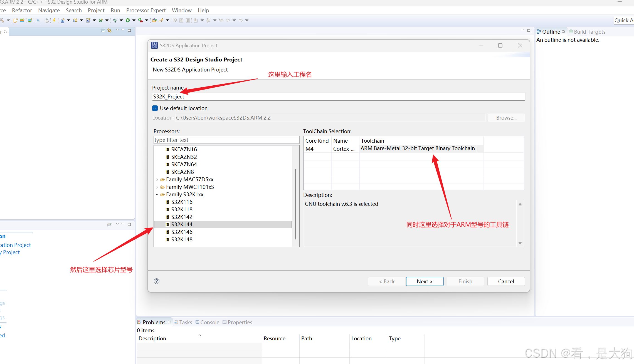
Task: Expand Family MWCT101xS tree node
Action: tap(157, 187)
